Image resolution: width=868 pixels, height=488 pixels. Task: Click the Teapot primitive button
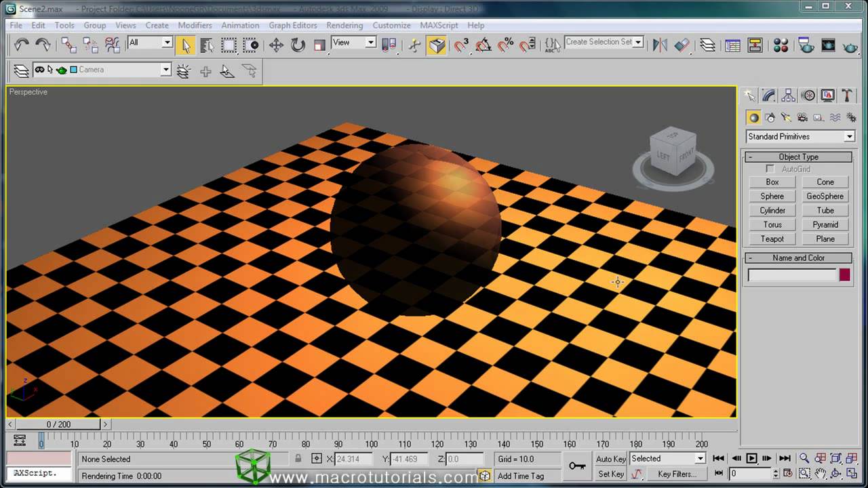[772, 239]
